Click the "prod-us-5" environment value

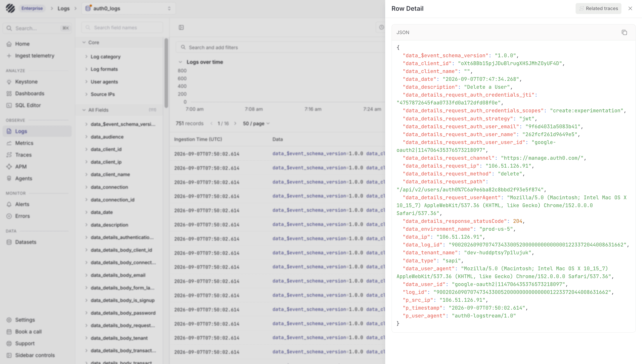[x=496, y=229]
